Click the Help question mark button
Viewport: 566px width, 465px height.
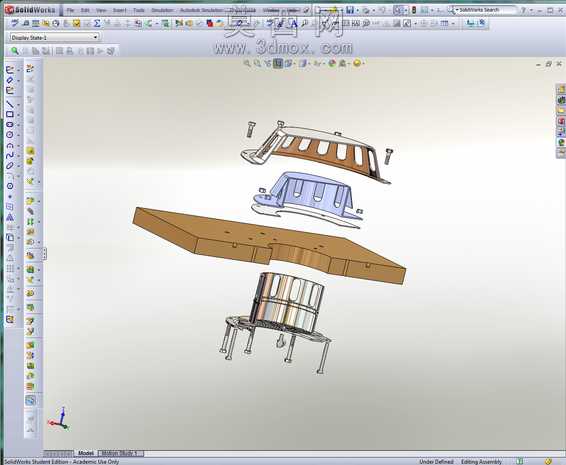(x=523, y=10)
